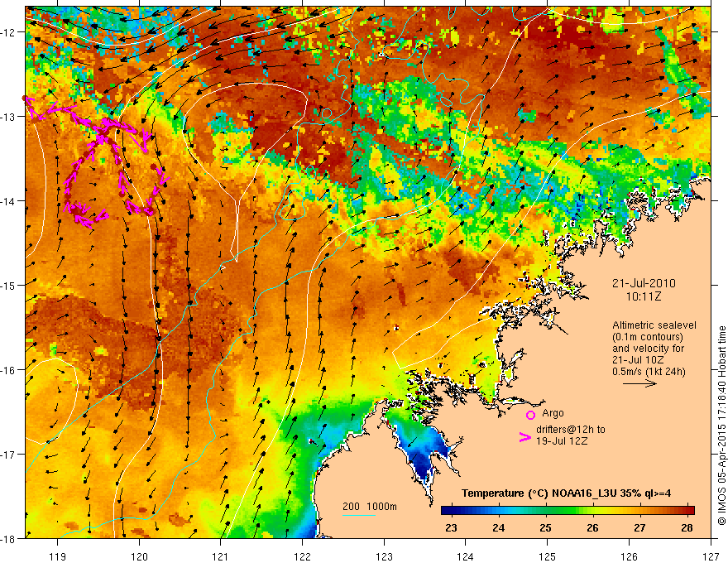Click latitude axis label -12
The image size is (728, 563).
click(x=9, y=32)
